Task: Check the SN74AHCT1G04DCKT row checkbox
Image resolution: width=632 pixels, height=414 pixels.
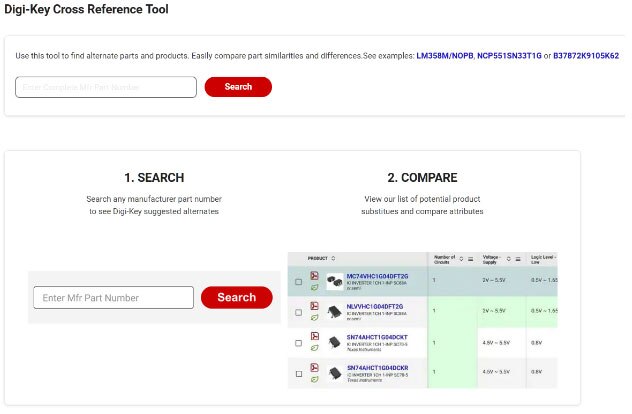Action: click(x=298, y=343)
